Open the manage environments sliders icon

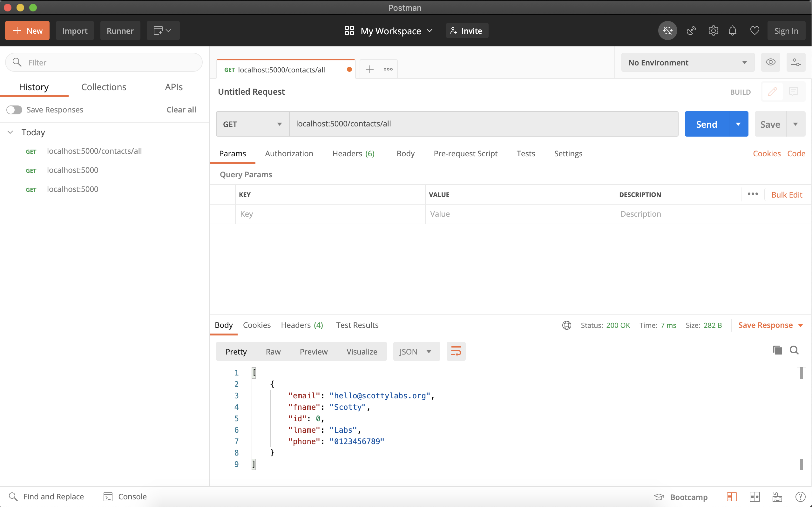point(796,62)
